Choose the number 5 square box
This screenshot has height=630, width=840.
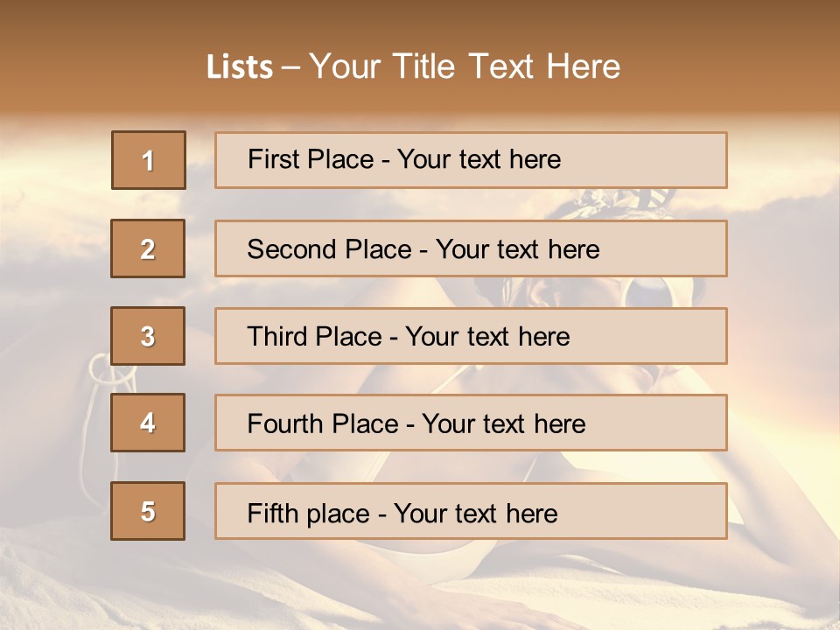click(x=148, y=511)
